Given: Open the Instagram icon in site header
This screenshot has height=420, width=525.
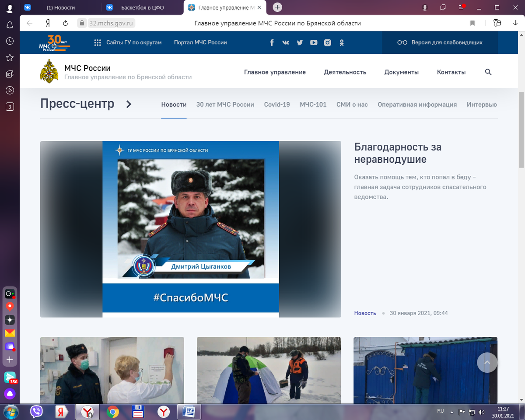Looking at the screenshot, I should (327, 42).
